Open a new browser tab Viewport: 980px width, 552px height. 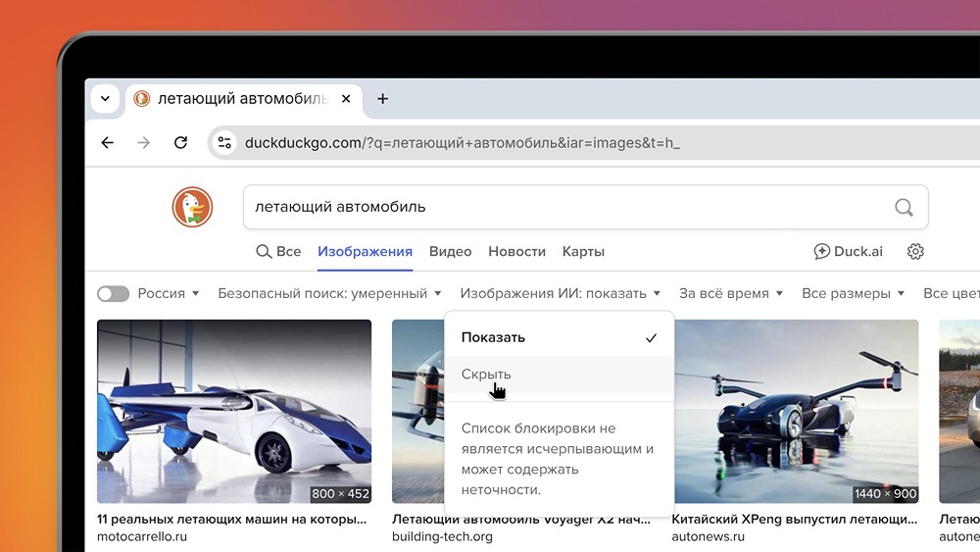tap(382, 99)
